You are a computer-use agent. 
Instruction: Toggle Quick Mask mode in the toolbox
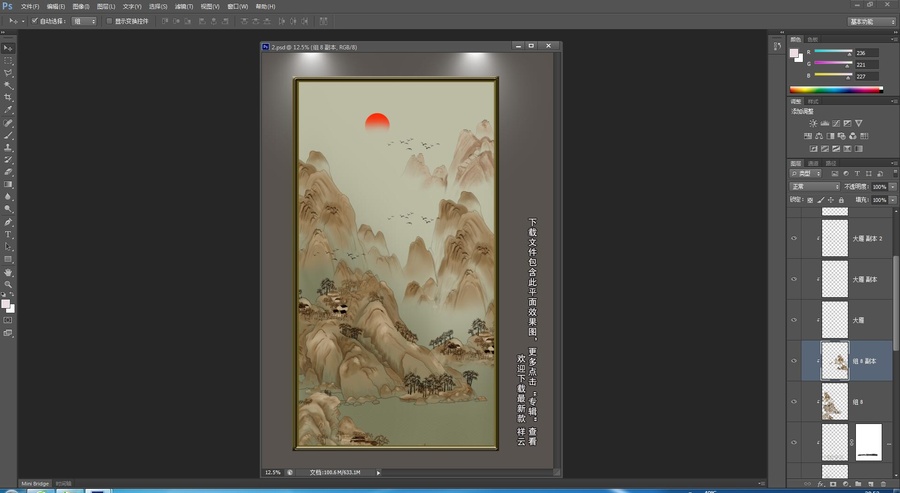coord(8,320)
